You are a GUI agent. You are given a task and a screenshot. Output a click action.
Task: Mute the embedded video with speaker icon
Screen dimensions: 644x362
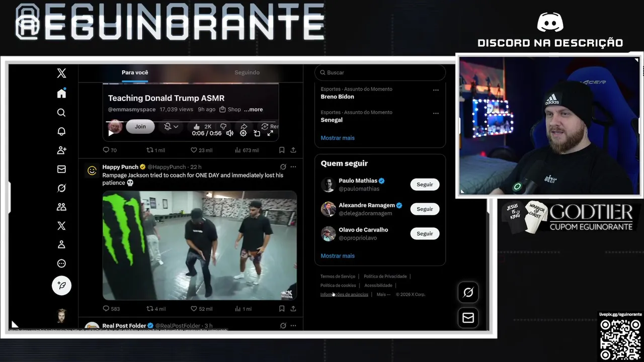[x=230, y=133]
